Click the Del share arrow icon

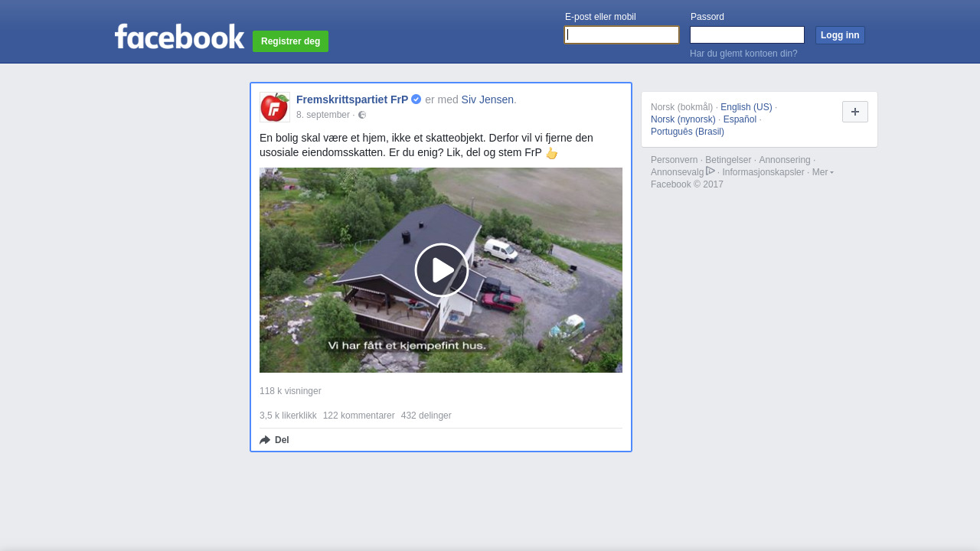click(x=265, y=440)
